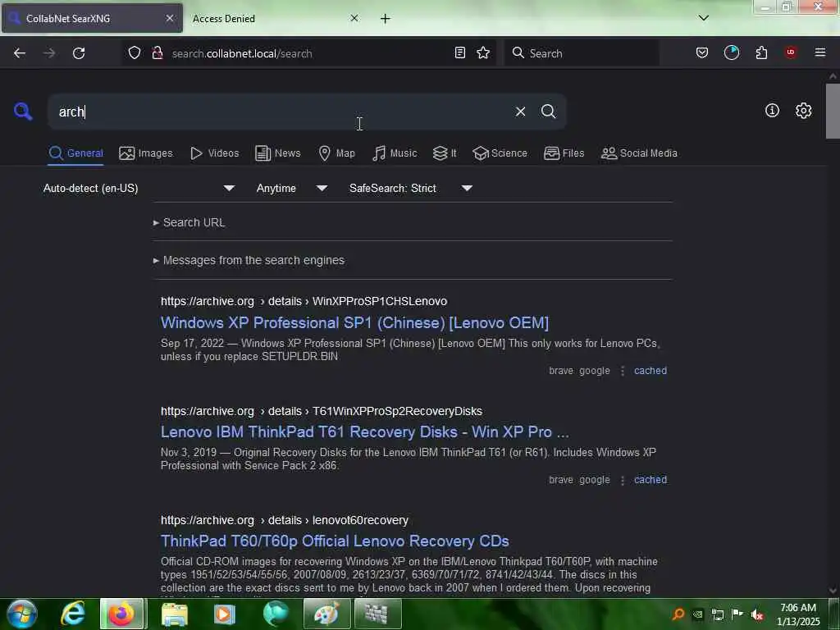The height and width of the screenshot is (630, 840).
Task: Open Lenovo IBM ThinkPad T61 Recovery Disks result
Action: point(365,431)
